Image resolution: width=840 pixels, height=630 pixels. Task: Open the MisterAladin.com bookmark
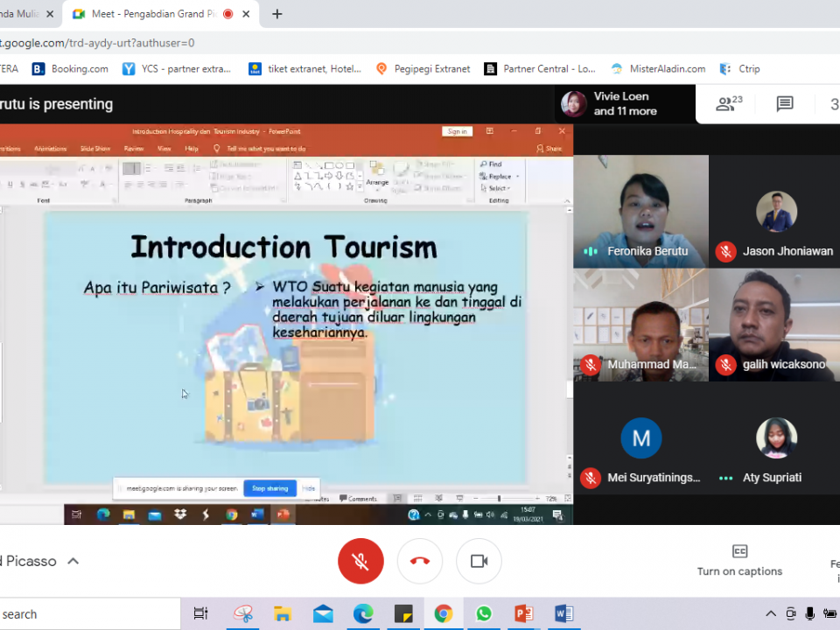tap(658, 68)
